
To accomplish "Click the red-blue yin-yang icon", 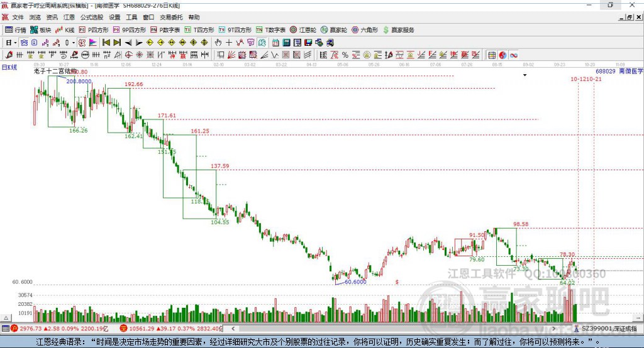I will point(502,55).
